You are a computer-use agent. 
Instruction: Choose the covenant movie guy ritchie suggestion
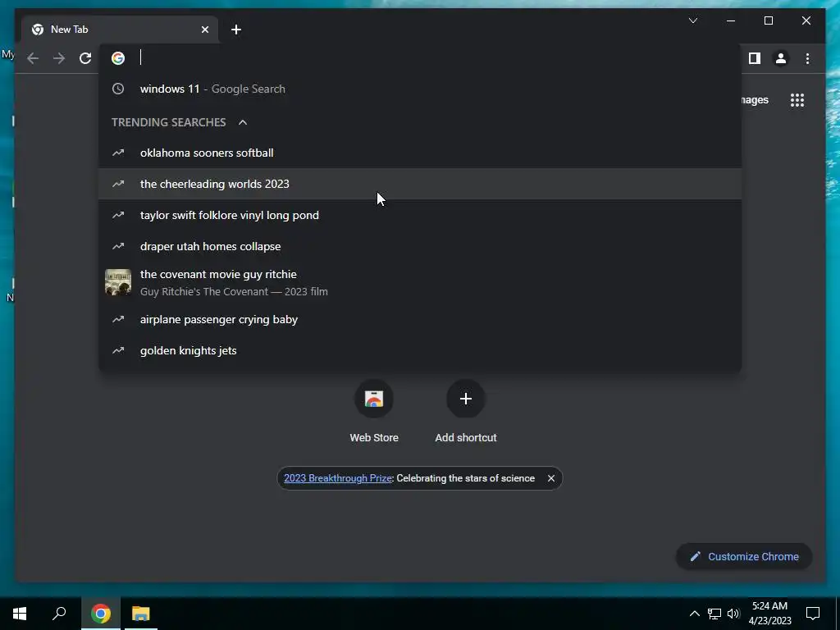pos(420,282)
